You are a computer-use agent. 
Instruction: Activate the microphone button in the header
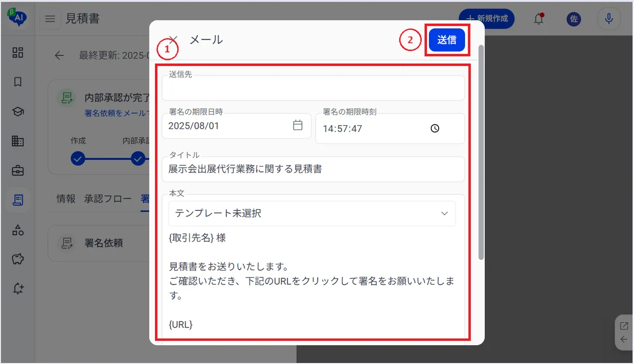(x=609, y=19)
